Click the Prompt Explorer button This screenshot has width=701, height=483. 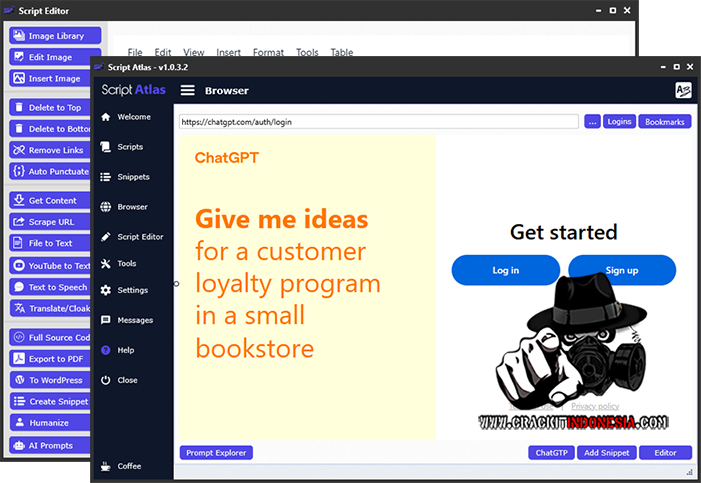tap(216, 453)
